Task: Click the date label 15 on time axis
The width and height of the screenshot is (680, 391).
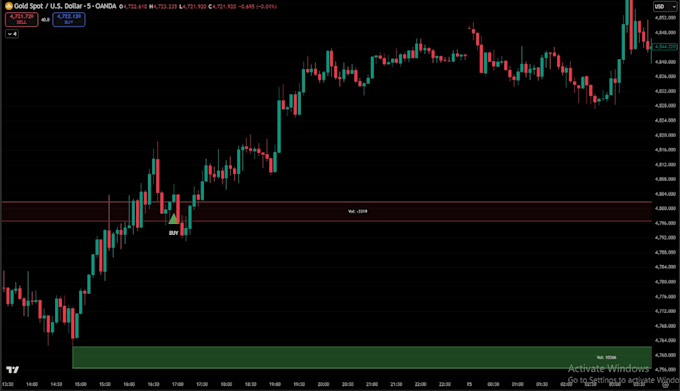Action: [469, 384]
